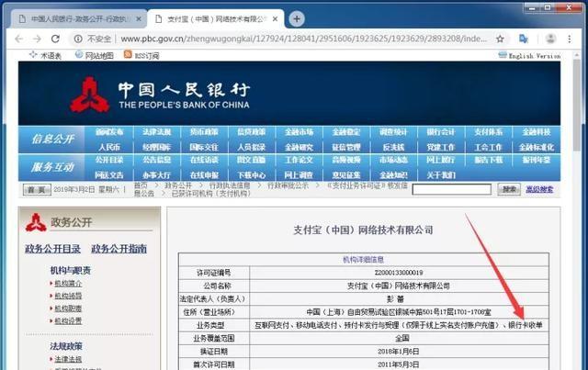Click the English Version link text
The height and width of the screenshot is (370, 588).
535,56
